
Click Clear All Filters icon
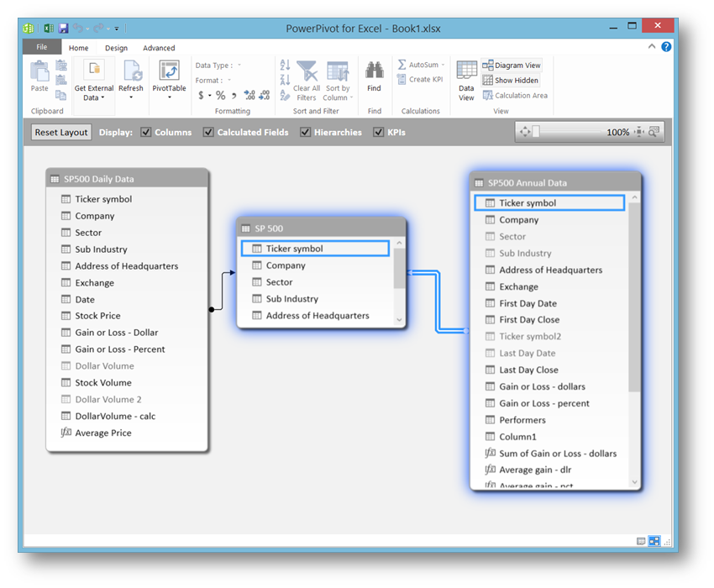307,71
